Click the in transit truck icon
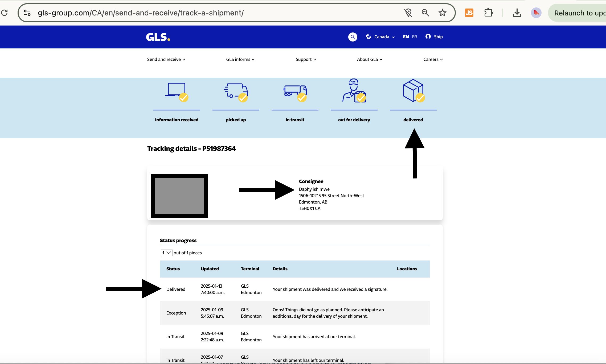This screenshot has width=606, height=364. (x=295, y=93)
